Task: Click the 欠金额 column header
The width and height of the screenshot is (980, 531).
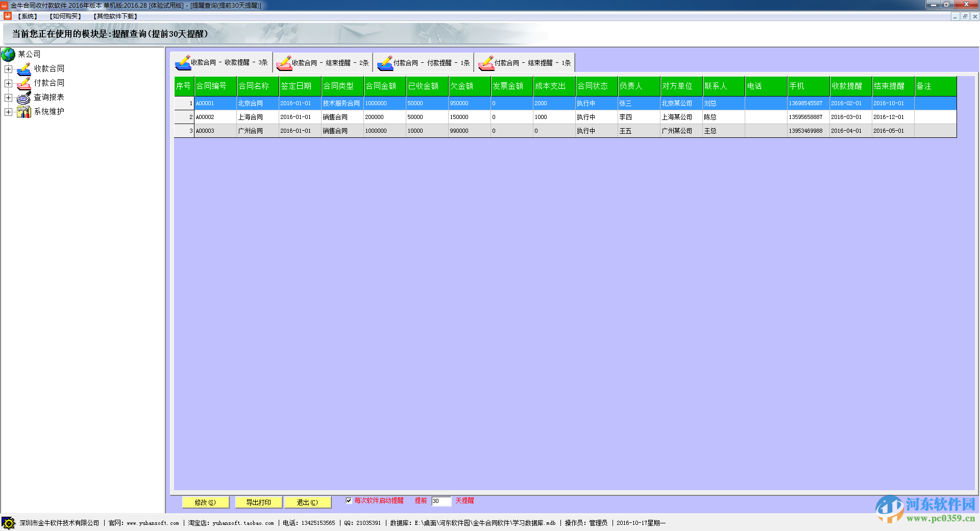Action: 470,86
